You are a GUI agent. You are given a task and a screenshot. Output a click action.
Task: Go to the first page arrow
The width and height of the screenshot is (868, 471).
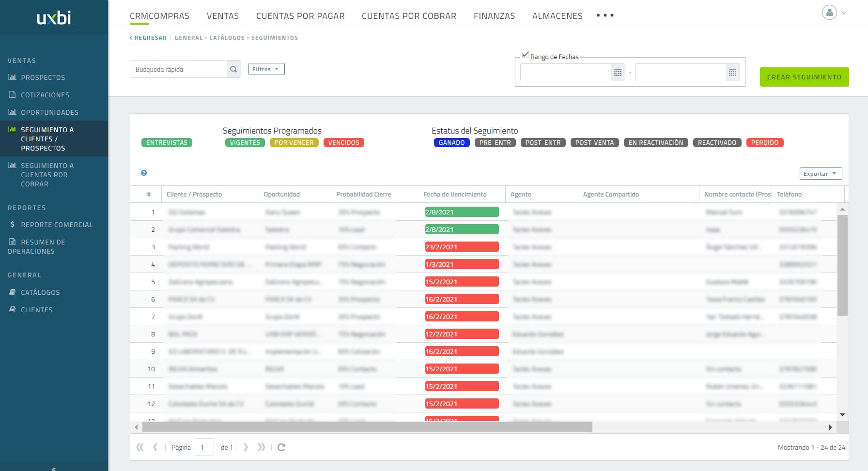(x=140, y=447)
